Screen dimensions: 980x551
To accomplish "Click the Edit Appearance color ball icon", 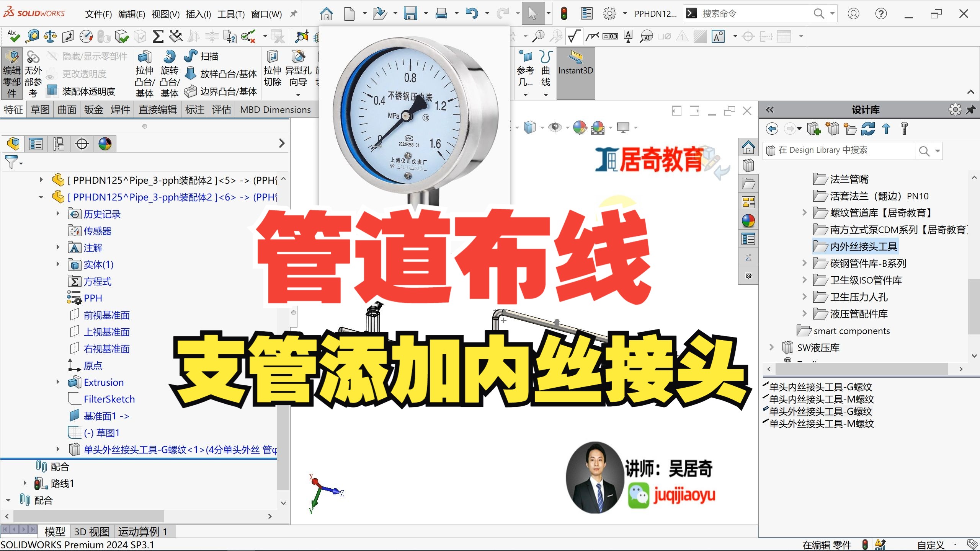I will [x=580, y=127].
